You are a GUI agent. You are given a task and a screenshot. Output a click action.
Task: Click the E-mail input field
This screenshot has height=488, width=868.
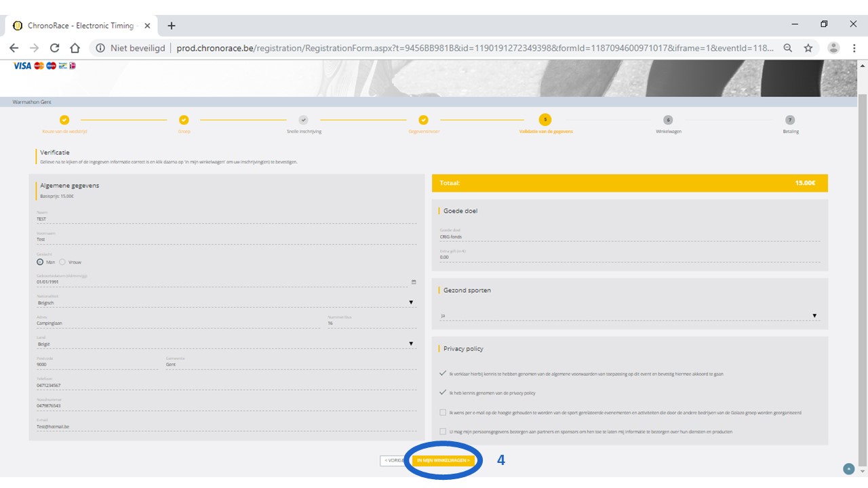coord(226,427)
